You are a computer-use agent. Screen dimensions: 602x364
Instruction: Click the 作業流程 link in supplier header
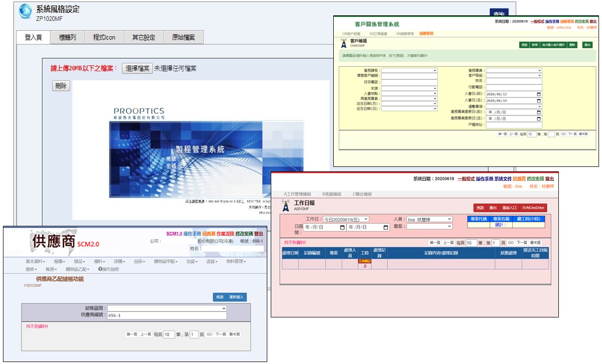pyautogui.click(x=225, y=233)
